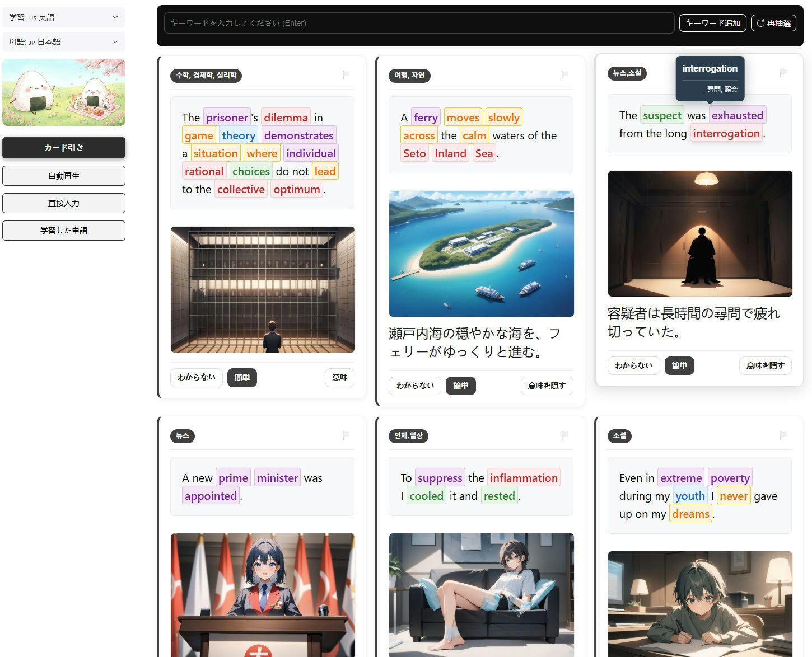Flag the Seto Inland Sea ferry card
The height and width of the screenshot is (657, 812).
point(565,76)
